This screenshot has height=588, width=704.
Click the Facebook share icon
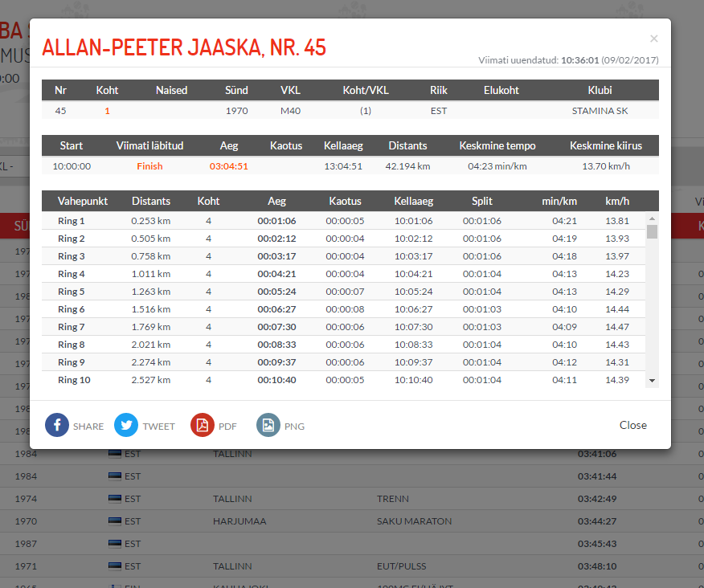57,425
